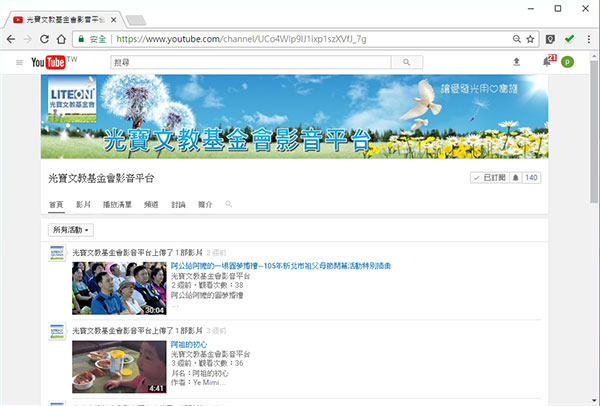Open the 阿祖的初心 video title link
Screen dimensions: 600x406
pos(189,344)
